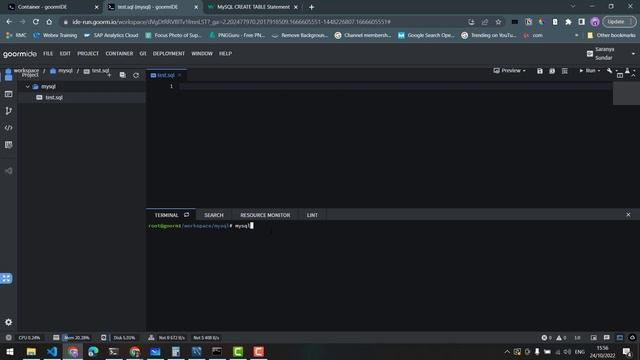640x360 pixels.
Task: Open the PROJECT menu
Action: [88, 53]
